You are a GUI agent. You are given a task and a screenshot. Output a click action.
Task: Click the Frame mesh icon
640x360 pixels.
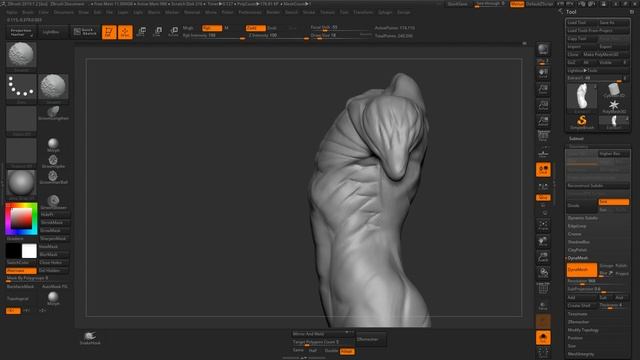click(x=543, y=225)
